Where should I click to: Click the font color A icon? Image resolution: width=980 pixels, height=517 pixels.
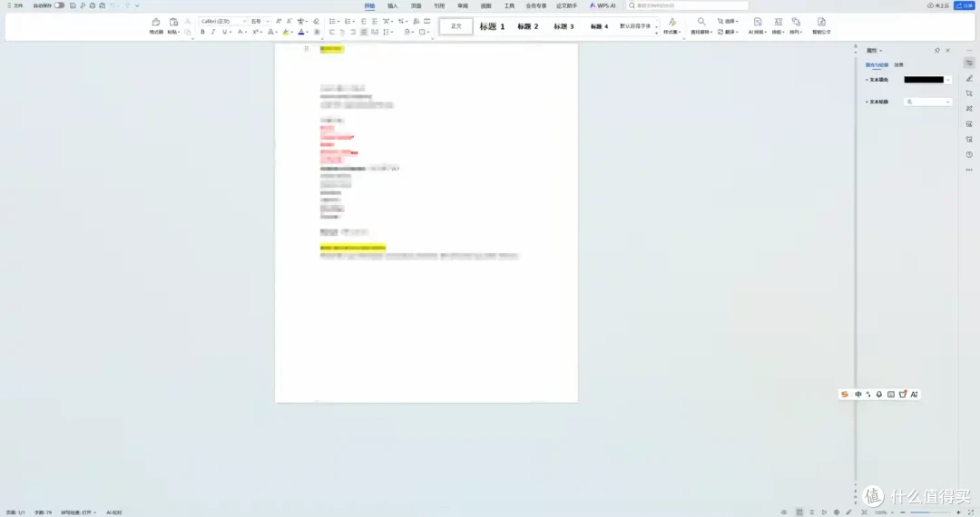[301, 32]
